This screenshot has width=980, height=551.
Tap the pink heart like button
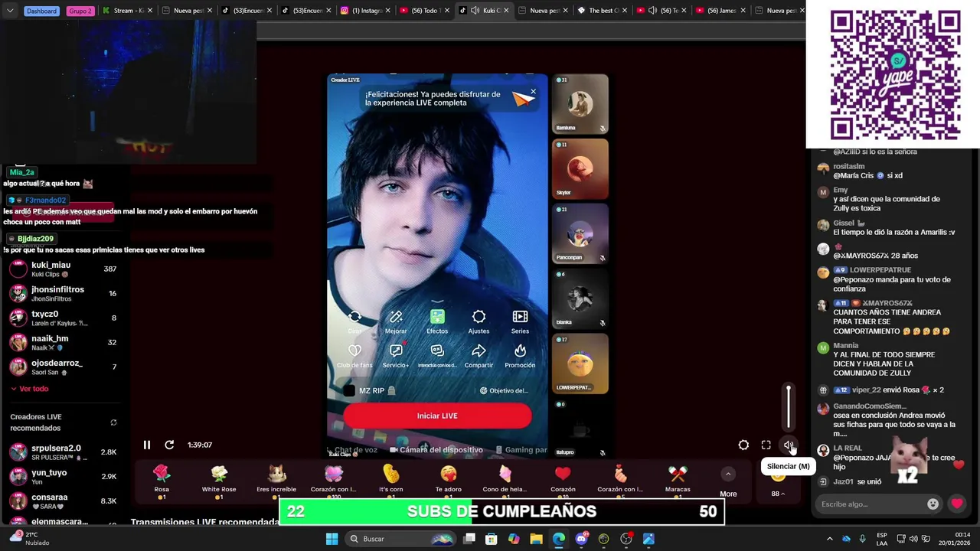957,504
